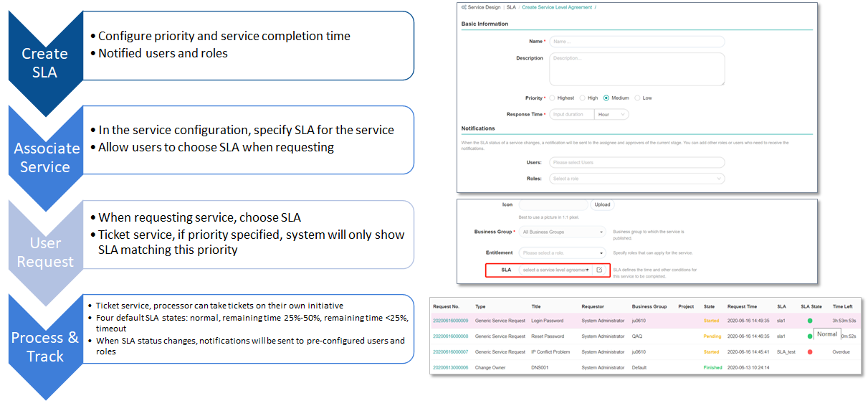Click red SLA state dot for IP Conflict Problem
Screen dimensions: 868x401
[810, 352]
